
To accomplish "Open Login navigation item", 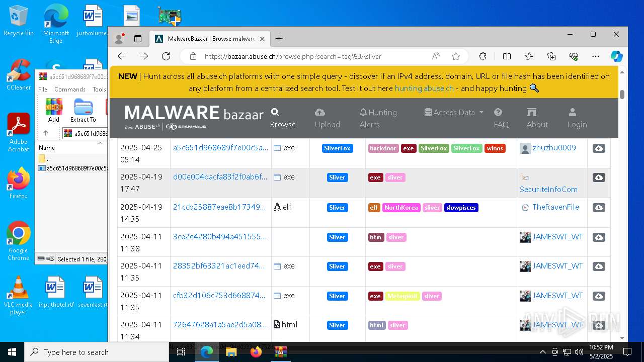I will (x=577, y=118).
